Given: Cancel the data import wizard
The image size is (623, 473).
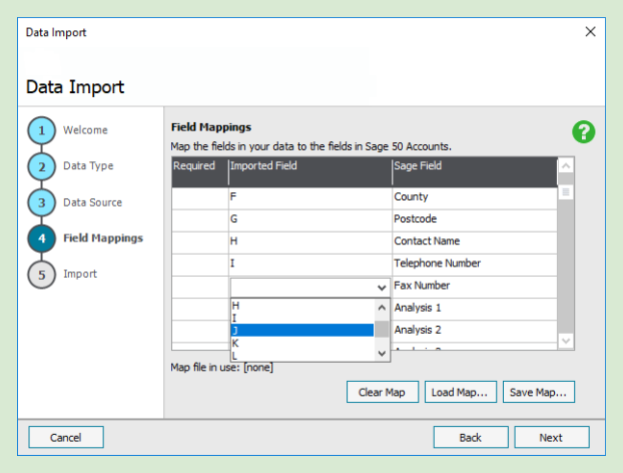Looking at the screenshot, I should 66,437.
